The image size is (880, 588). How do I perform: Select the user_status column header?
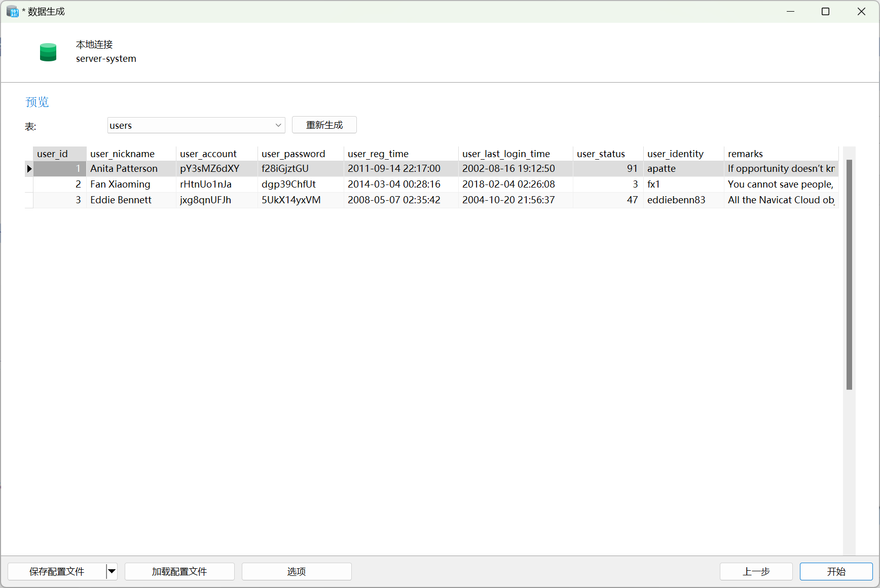608,154
